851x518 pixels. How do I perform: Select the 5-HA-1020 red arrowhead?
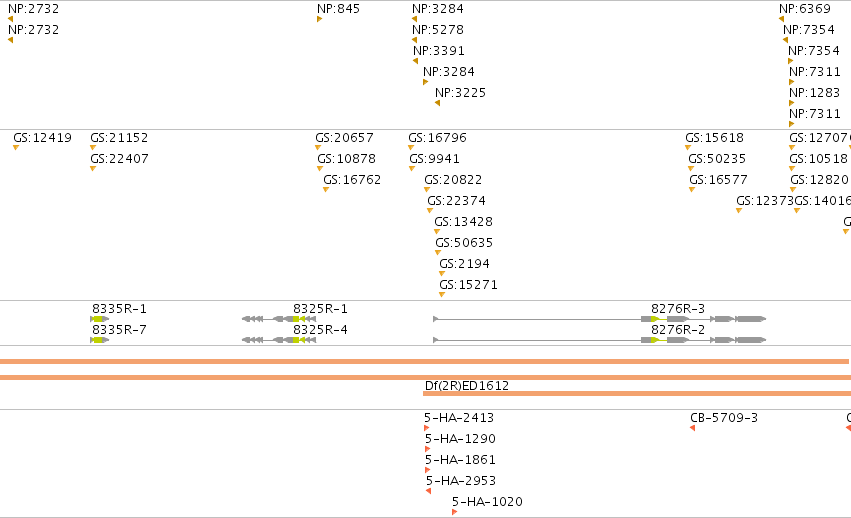pos(454,512)
